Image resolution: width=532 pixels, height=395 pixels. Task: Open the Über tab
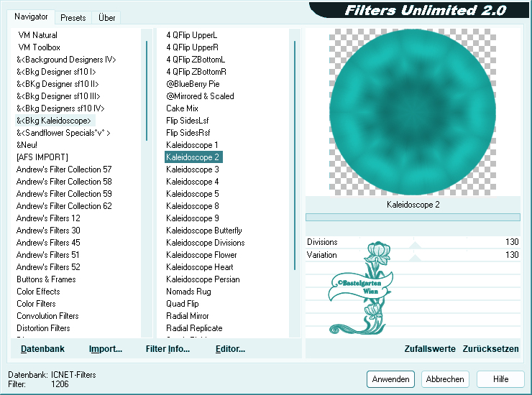[106, 18]
